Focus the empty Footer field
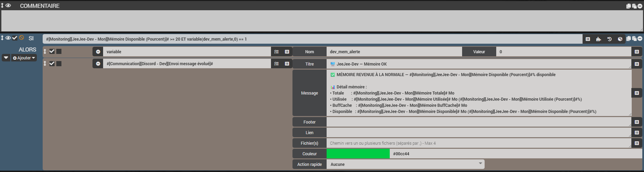 point(479,122)
